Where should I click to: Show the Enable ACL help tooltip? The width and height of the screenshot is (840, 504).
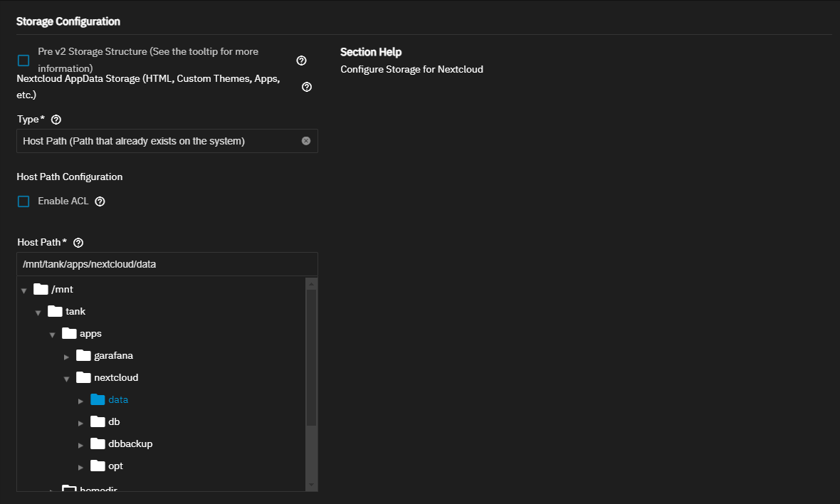click(x=100, y=201)
